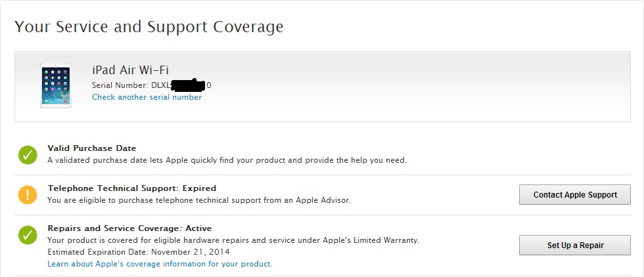The height and width of the screenshot is (277, 644).
Task: Click the green checkmark beside Valid Purchase Date
Action: tap(28, 154)
